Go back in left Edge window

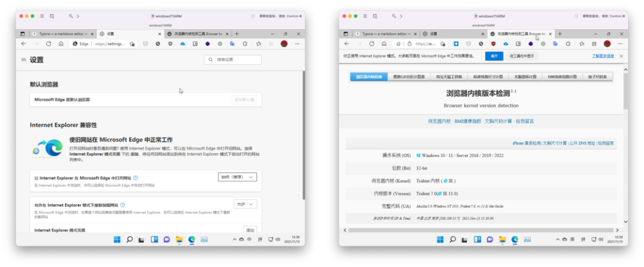click(24, 44)
